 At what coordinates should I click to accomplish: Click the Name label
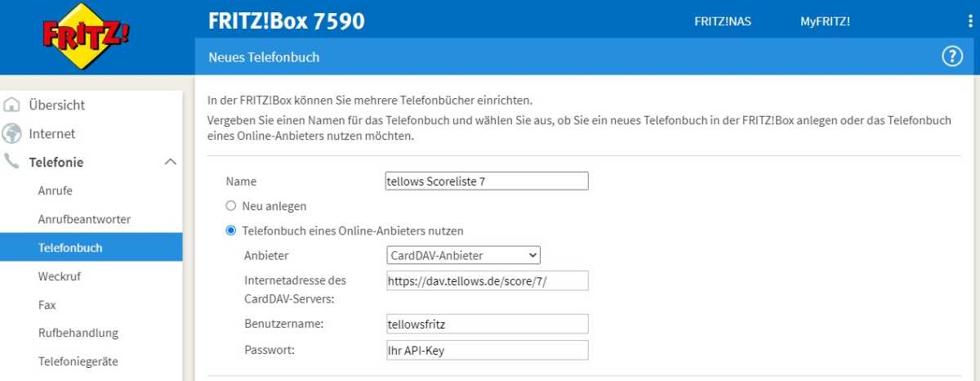241,182
